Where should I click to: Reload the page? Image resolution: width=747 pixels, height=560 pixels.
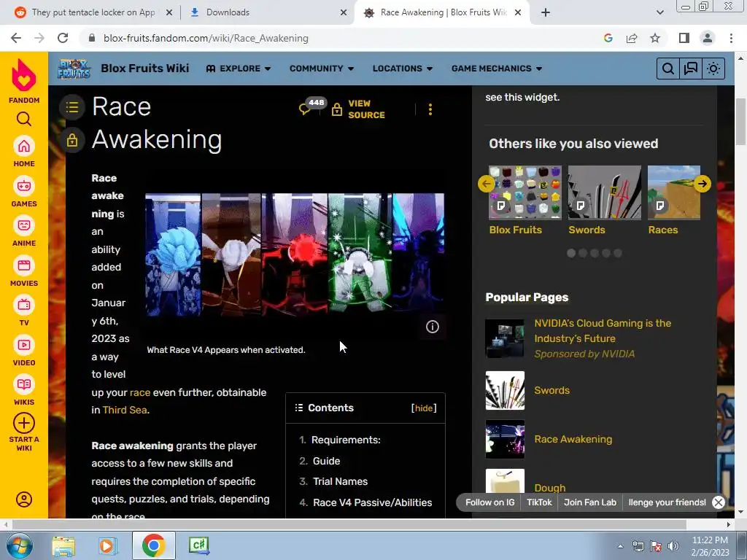pyautogui.click(x=63, y=38)
